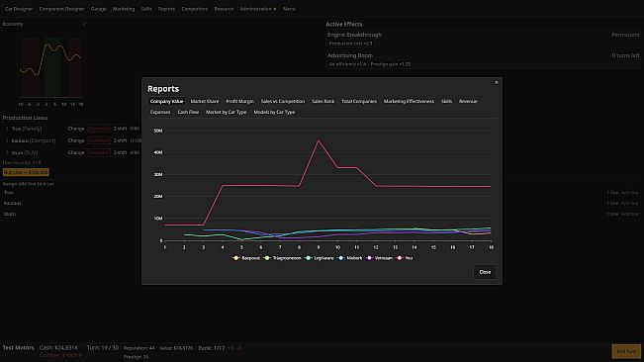
Task: Toggle Triagrounezon series in chart legend
Action: [x=283, y=258]
